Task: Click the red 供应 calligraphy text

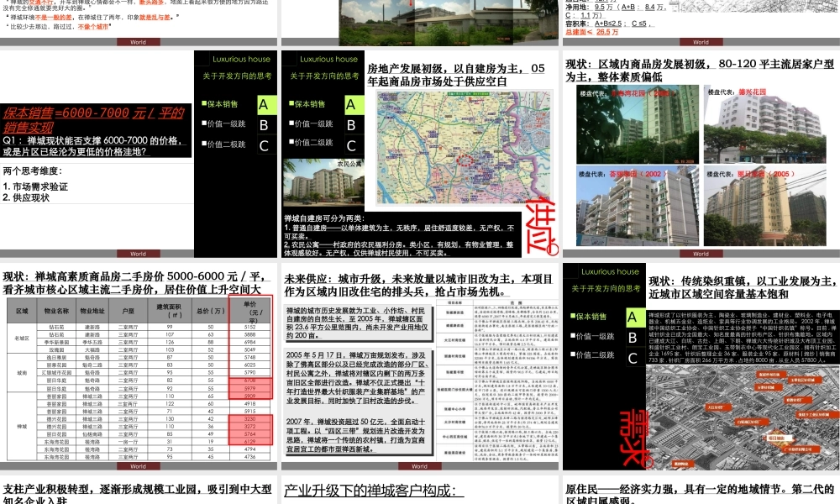Action: pos(541,227)
